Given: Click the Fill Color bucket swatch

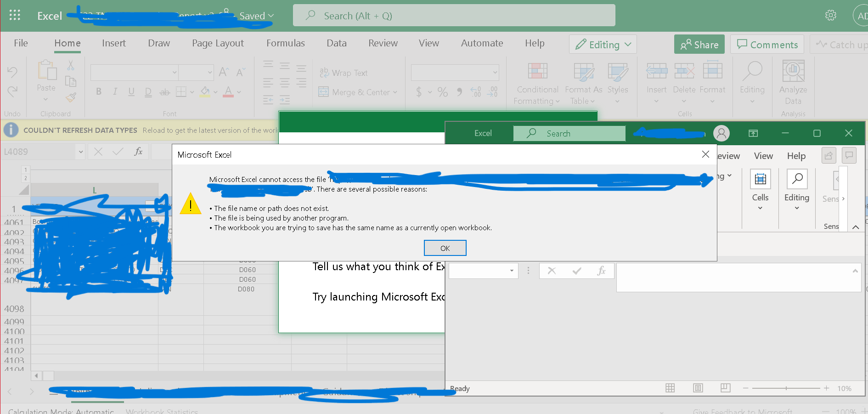Looking at the screenshot, I should pyautogui.click(x=205, y=91).
